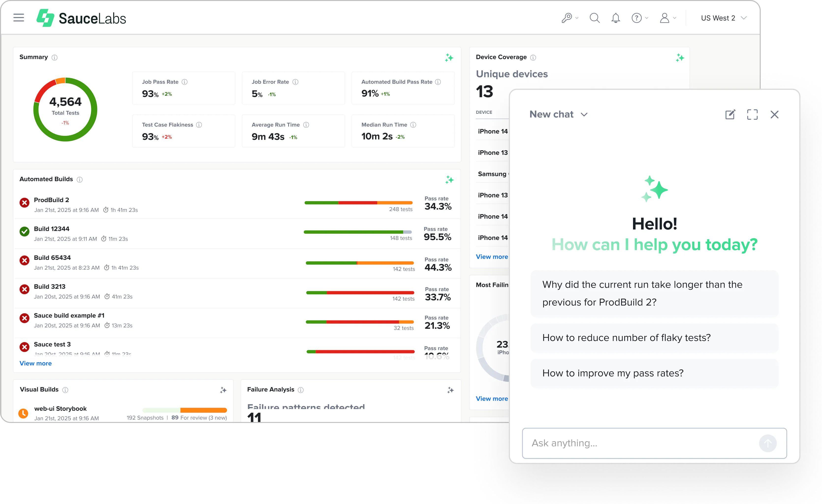
Task: Click the red failed status icon for ProdBuild 2
Action: [24, 203]
